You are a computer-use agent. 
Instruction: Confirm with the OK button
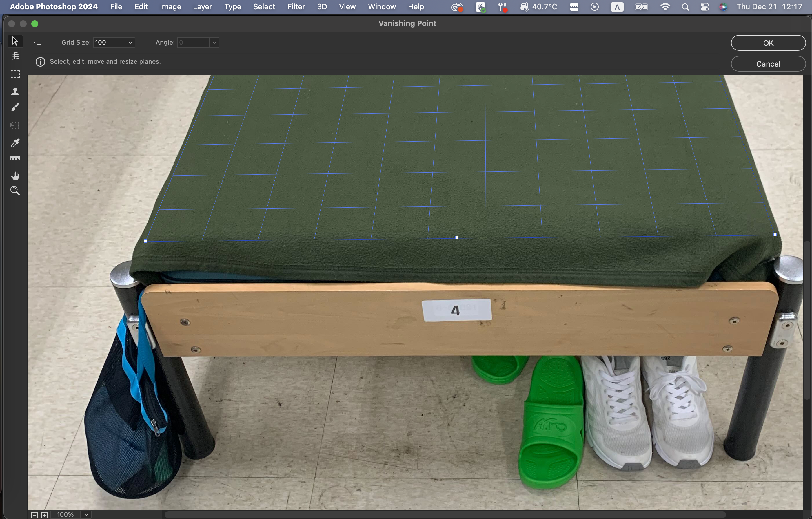click(768, 43)
